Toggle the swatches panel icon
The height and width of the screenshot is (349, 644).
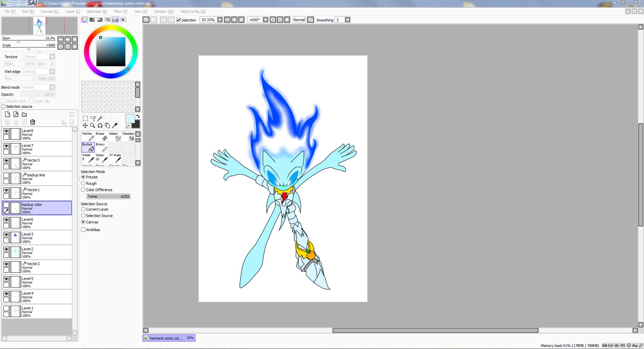[115, 20]
